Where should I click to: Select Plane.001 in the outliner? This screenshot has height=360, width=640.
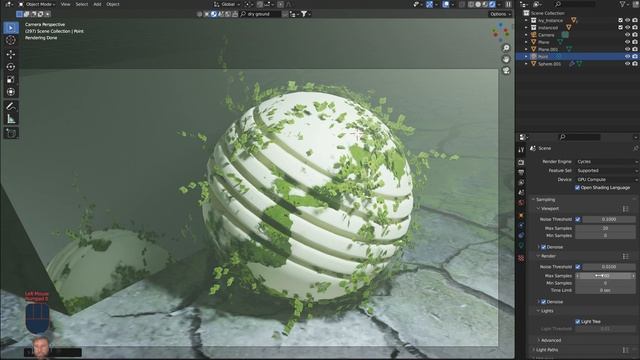coord(548,49)
